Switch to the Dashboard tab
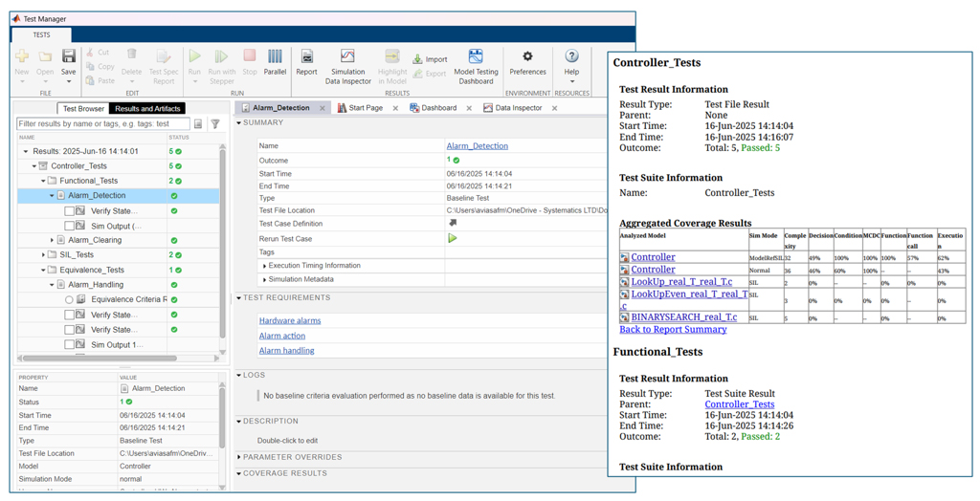This screenshot has width=980, height=501. (x=437, y=108)
